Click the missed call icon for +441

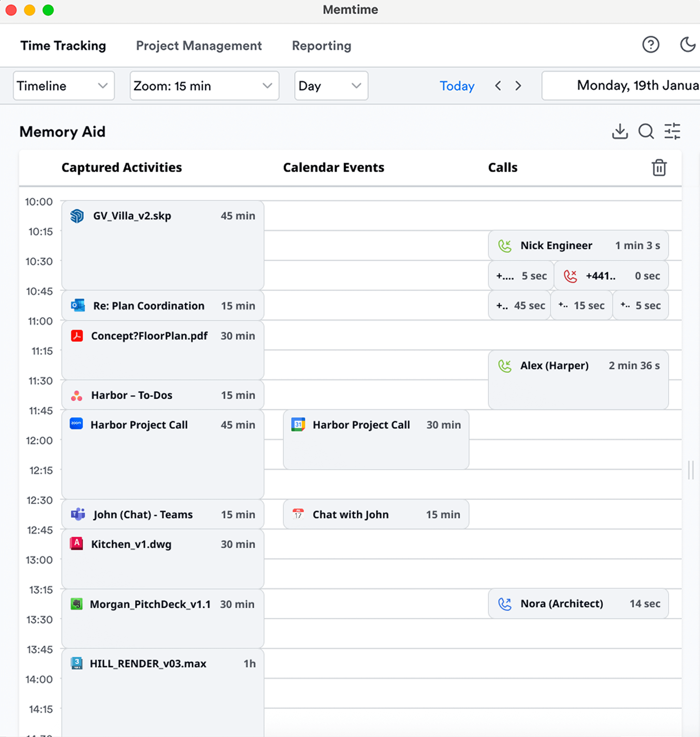click(x=570, y=276)
